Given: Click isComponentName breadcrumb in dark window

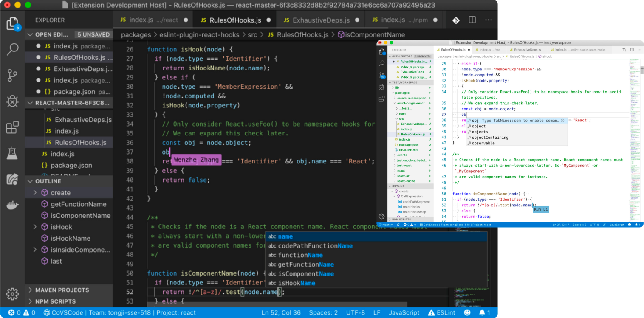Looking at the screenshot, I should pos(371,35).
